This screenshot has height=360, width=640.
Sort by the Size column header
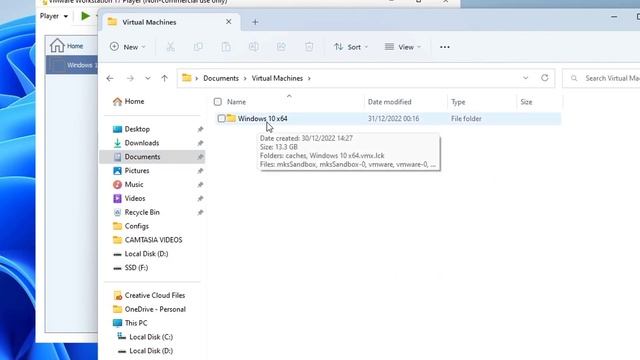(526, 102)
